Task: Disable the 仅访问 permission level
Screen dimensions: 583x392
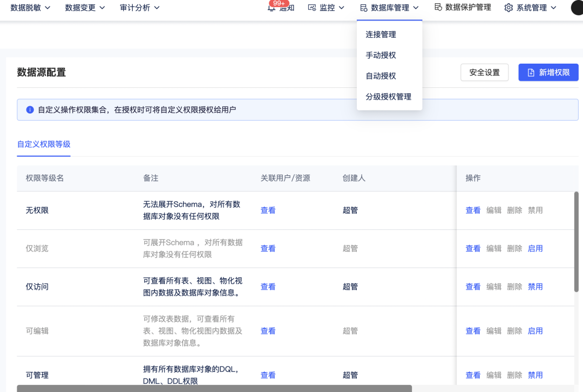Action: pyautogui.click(x=535, y=286)
